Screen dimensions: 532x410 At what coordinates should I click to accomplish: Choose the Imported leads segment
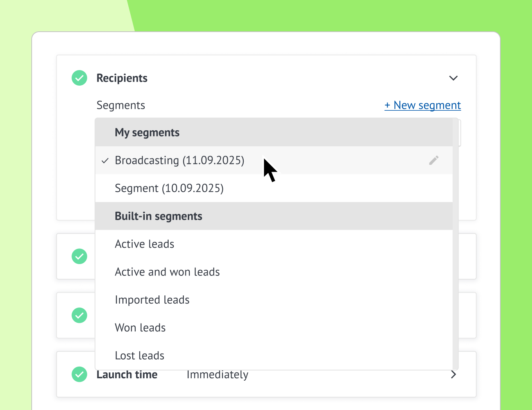click(152, 300)
